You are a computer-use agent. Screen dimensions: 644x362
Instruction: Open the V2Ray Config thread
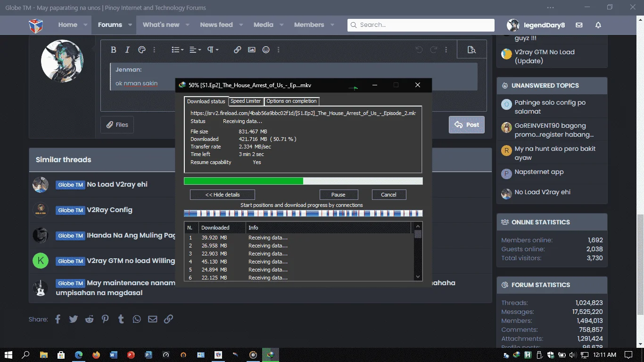click(109, 210)
